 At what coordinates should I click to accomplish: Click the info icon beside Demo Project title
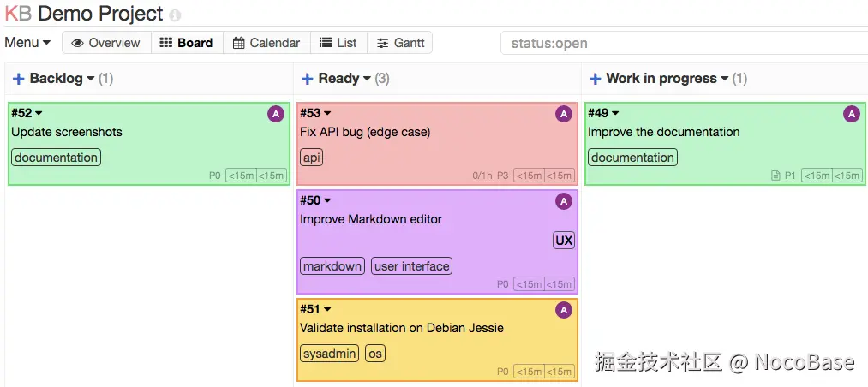(x=175, y=15)
